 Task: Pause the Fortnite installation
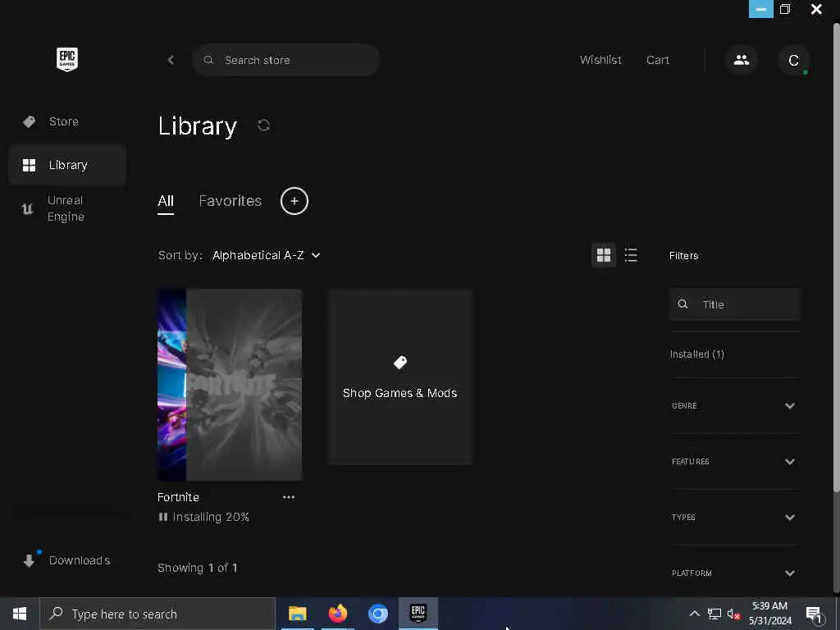pos(163,517)
